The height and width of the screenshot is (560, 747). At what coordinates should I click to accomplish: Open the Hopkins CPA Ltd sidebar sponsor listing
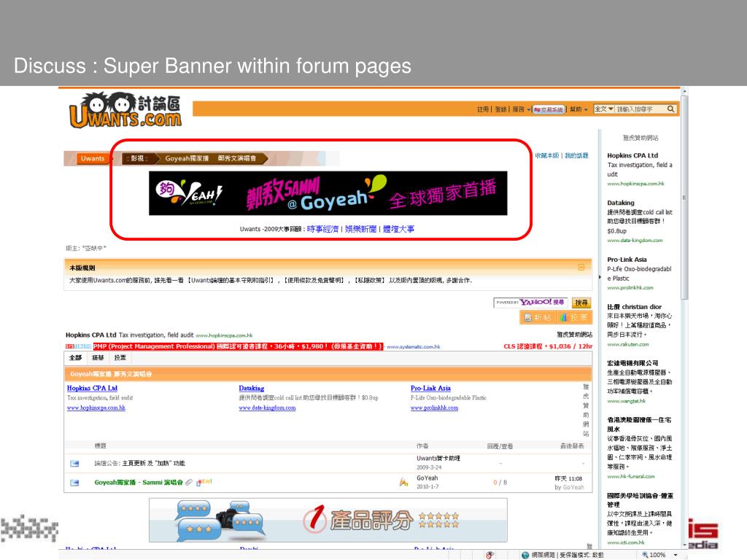coord(632,155)
